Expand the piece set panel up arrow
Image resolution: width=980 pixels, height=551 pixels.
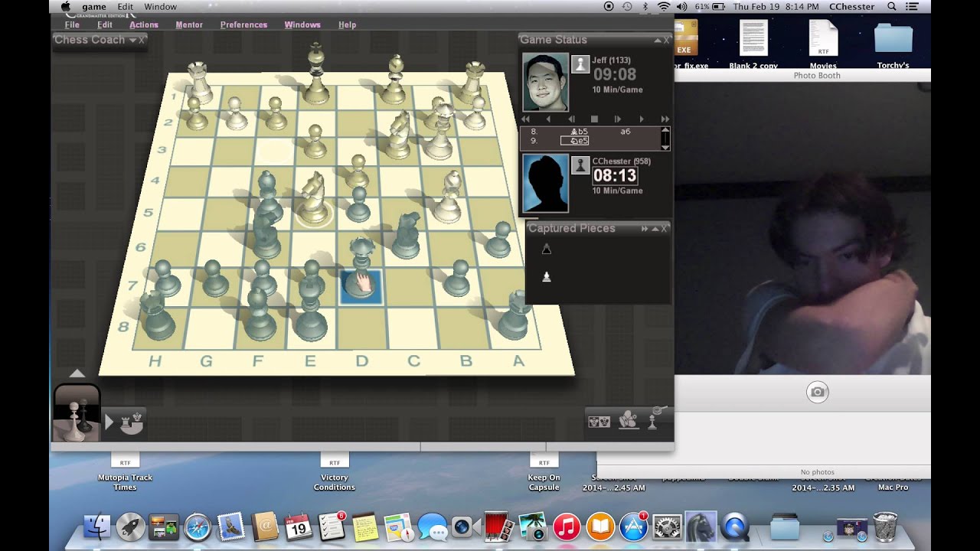pos(77,373)
